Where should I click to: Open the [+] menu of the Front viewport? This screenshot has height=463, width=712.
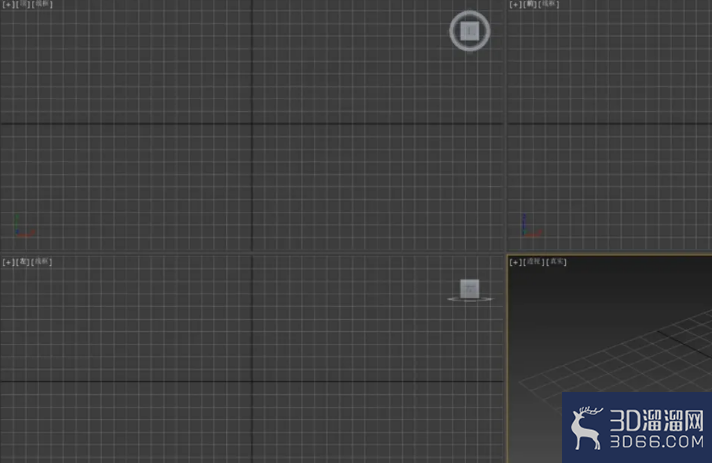515,5
